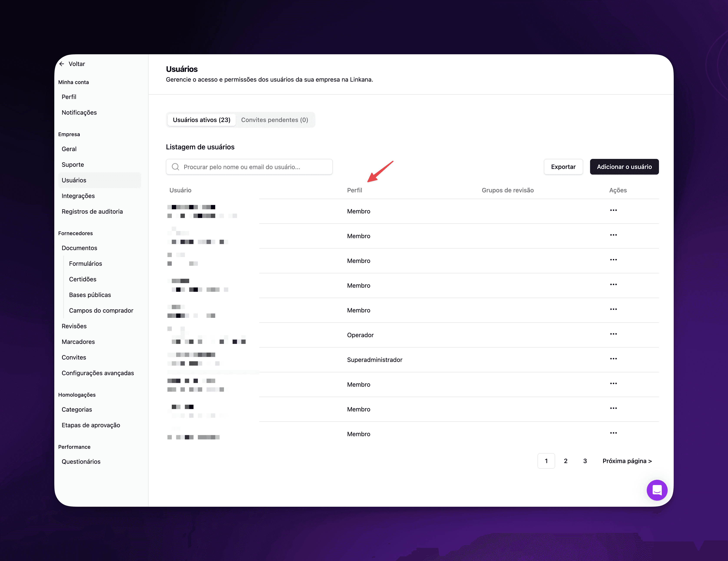Open actions menu for the Superadministrador user
The width and height of the screenshot is (728, 561).
(x=613, y=359)
